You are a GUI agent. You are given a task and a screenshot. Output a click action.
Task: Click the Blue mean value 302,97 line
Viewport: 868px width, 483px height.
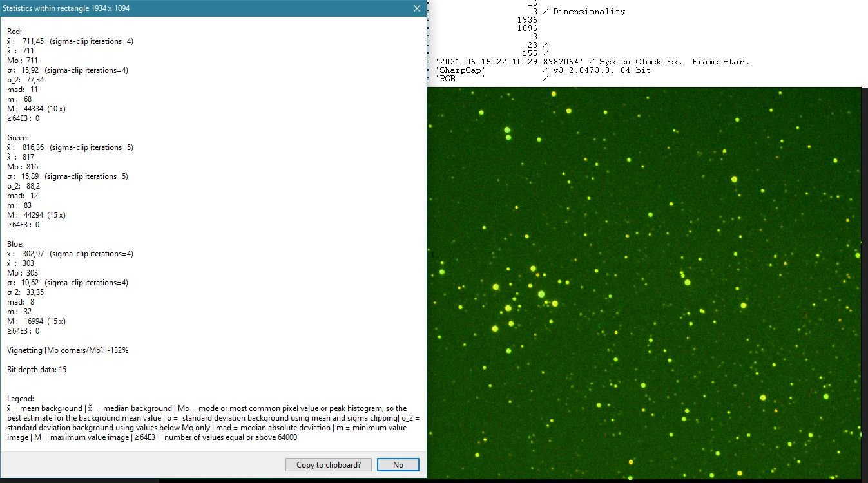[70, 254]
